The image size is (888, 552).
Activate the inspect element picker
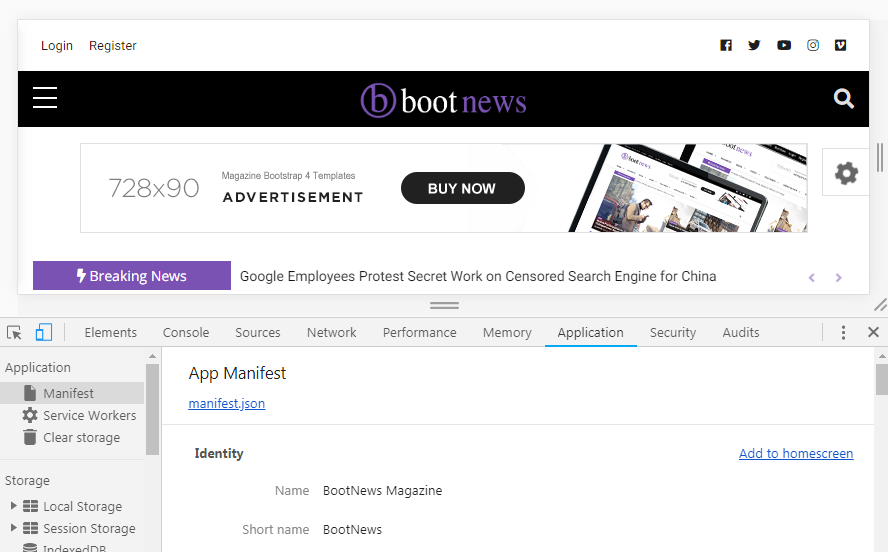pyautogui.click(x=14, y=333)
